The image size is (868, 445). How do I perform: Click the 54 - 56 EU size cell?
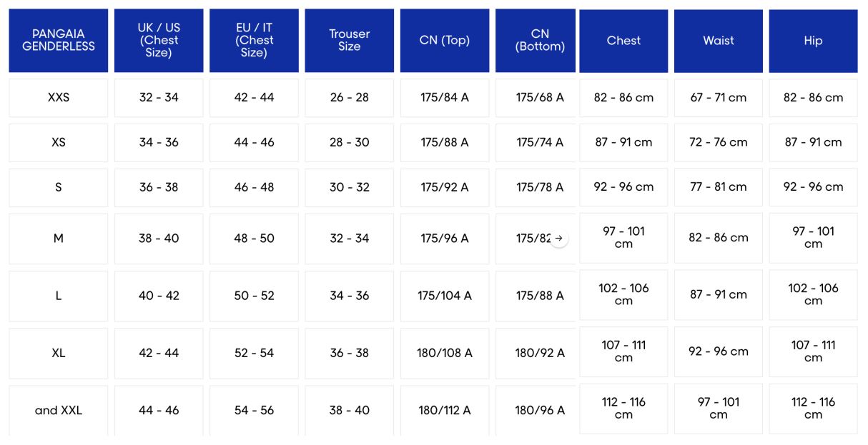254,411
